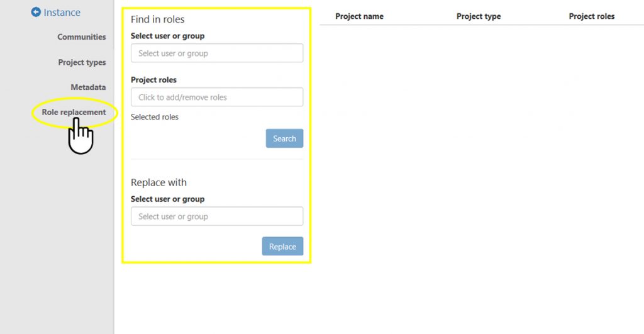Click the Project roles column header
644x334 pixels.
592,16
